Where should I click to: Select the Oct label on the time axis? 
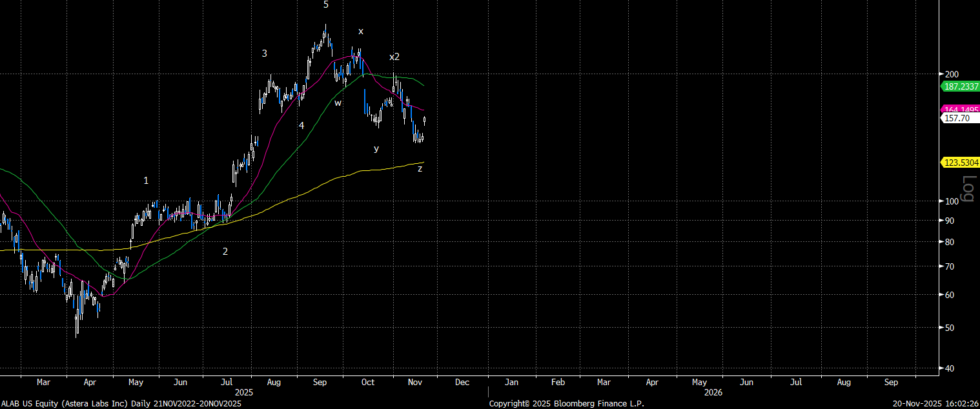(367, 382)
